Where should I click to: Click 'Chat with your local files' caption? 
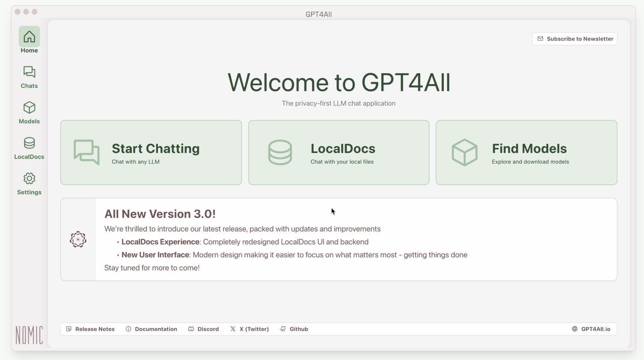[x=342, y=162]
